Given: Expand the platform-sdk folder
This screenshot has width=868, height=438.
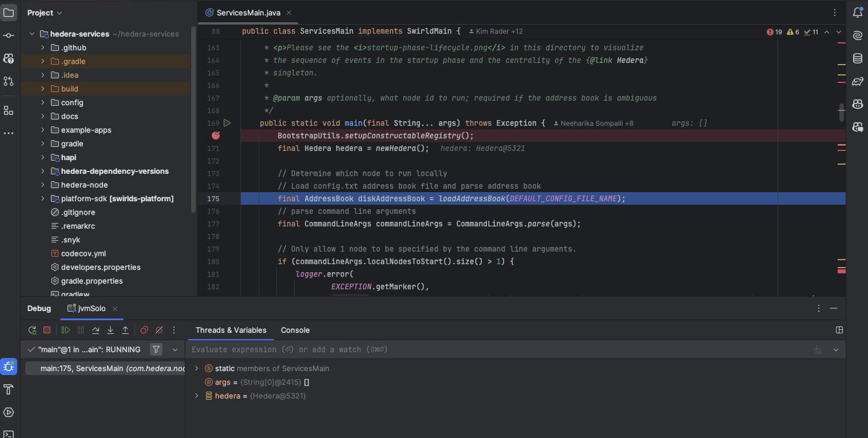Looking at the screenshot, I should [x=42, y=198].
